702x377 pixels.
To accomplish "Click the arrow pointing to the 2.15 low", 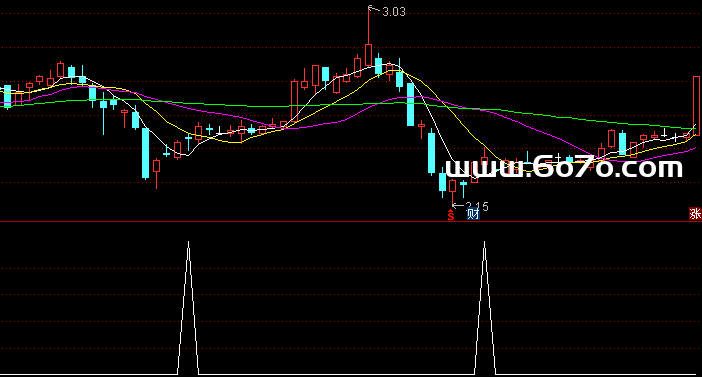I will tap(458, 206).
